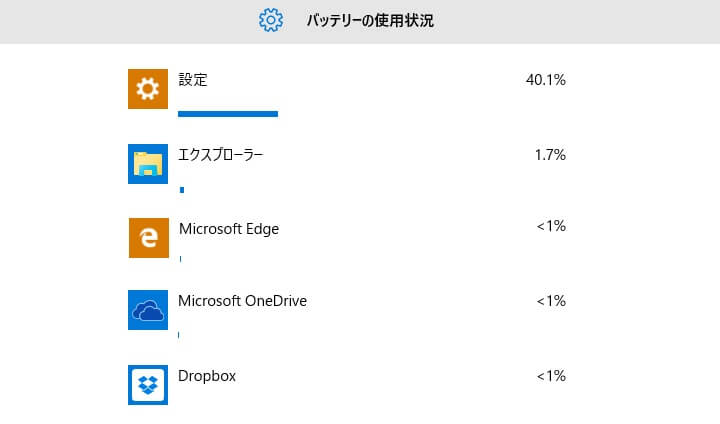Click the tiny usage bar under Microsoft Edge
Image resolution: width=720 pixels, height=424 pixels.
tap(180, 259)
